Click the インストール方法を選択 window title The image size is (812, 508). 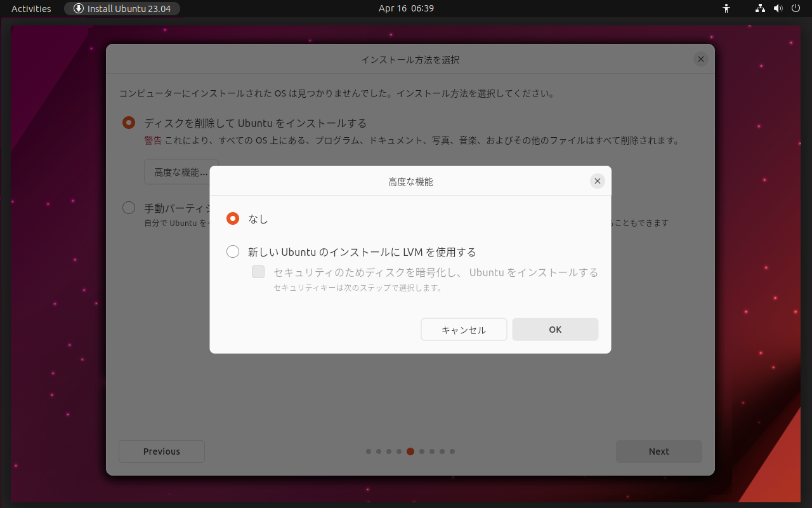pos(410,60)
